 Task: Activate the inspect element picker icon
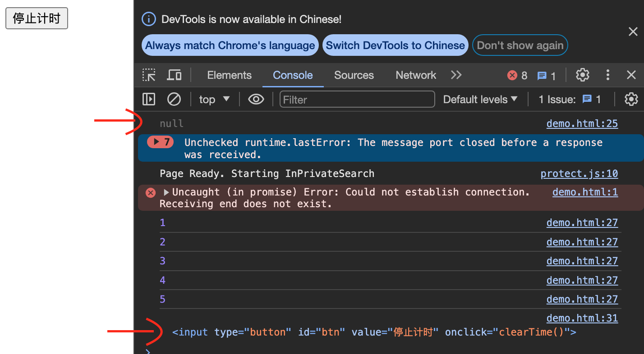[149, 75]
